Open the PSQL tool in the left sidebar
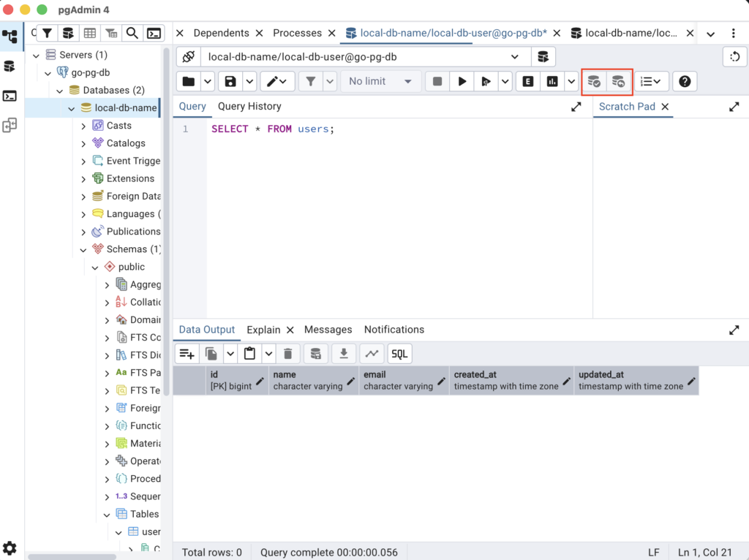The width and height of the screenshot is (749, 560). pos(10,96)
